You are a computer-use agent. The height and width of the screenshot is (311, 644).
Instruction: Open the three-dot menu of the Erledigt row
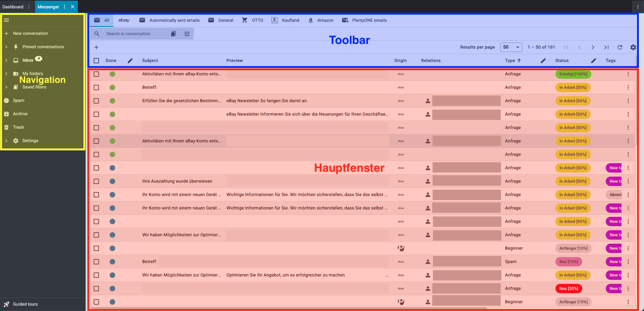628,74
